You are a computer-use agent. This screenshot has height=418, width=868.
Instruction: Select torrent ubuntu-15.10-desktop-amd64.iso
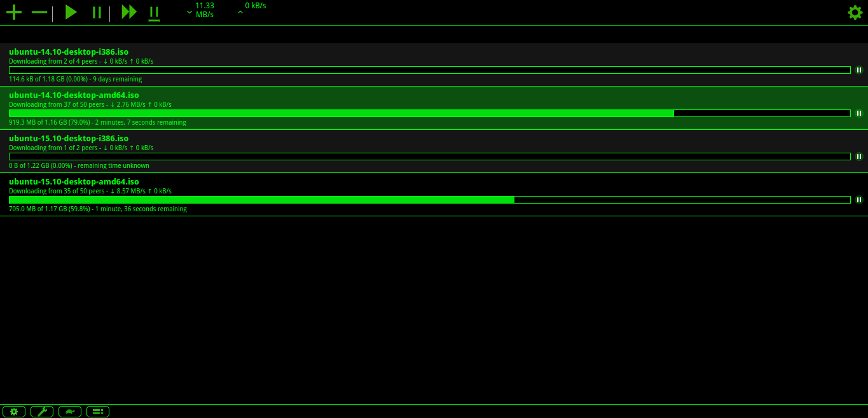tap(434, 195)
